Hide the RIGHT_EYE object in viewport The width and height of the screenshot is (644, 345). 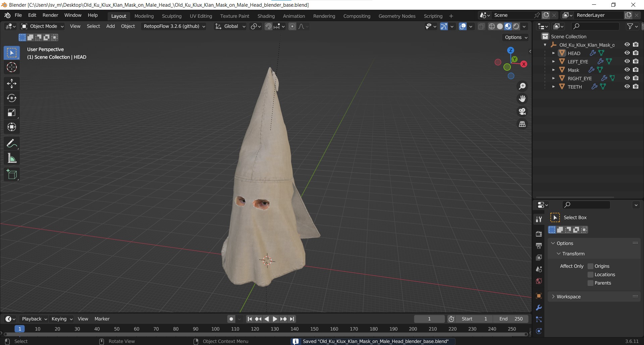tap(627, 78)
